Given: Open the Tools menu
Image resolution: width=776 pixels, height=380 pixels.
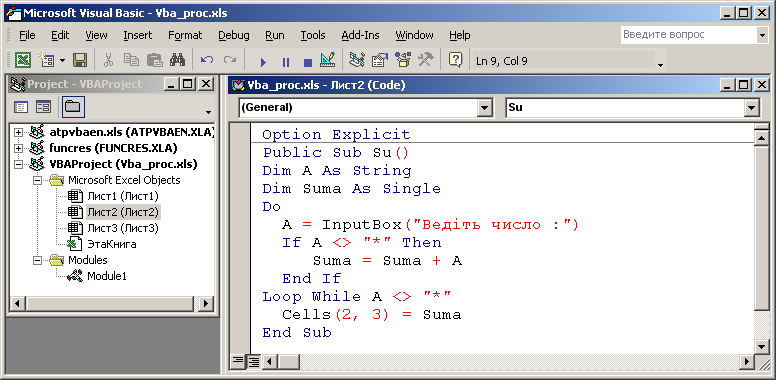Looking at the screenshot, I should tap(313, 35).
